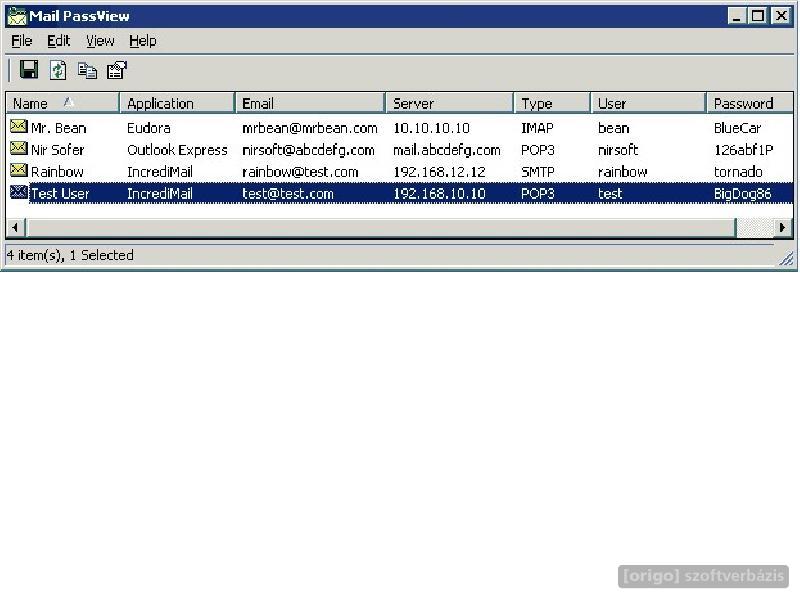Maximize the Mail PassView window
800x600 pixels.
pos(758,16)
